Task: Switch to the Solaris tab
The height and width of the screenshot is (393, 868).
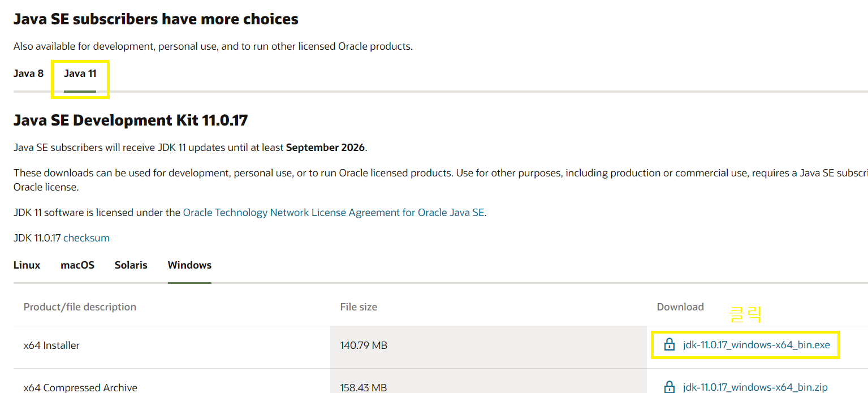Action: click(x=131, y=265)
